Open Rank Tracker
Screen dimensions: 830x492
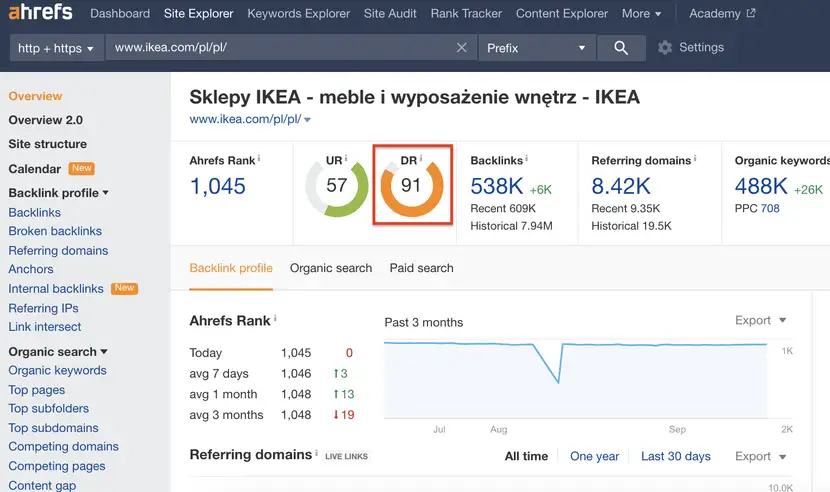pos(466,13)
